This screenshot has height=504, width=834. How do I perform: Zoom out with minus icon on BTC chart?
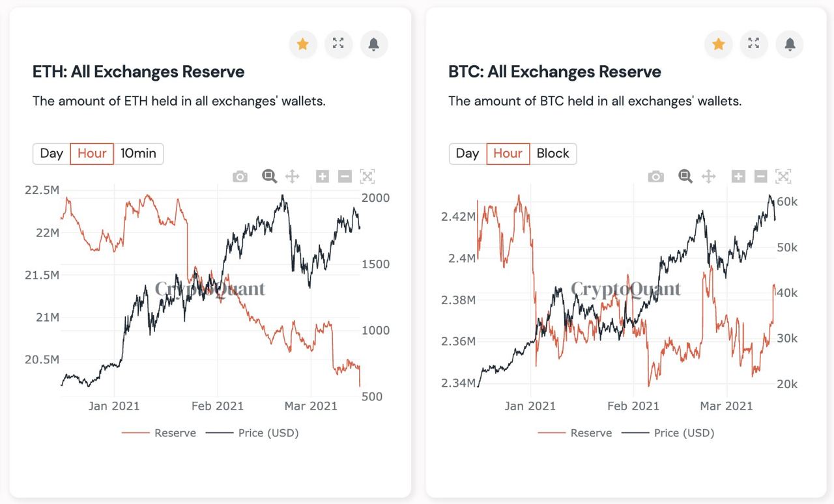tap(760, 176)
